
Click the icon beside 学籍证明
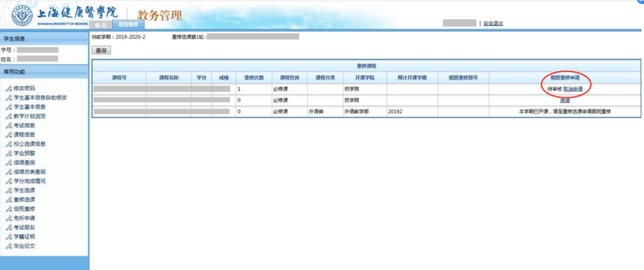[9, 237]
